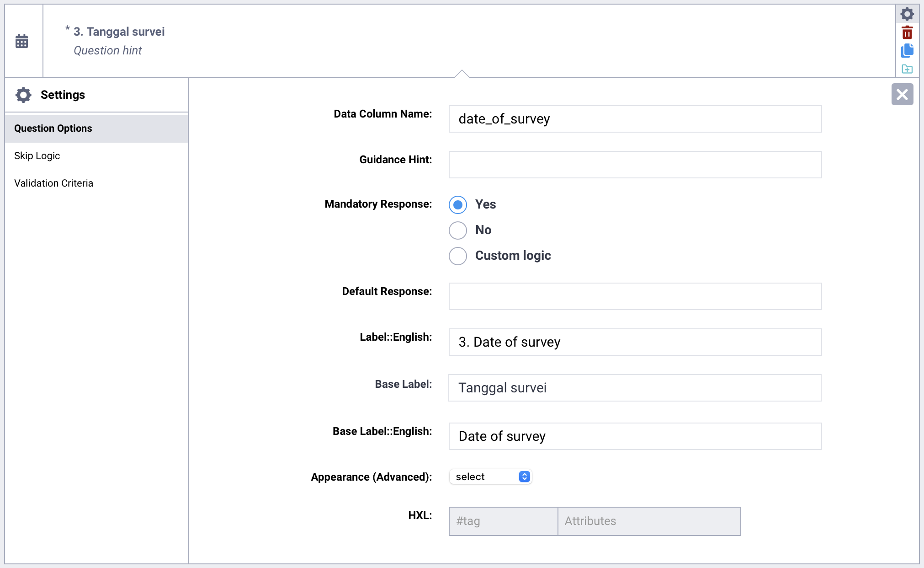
Task: Click the date question type calendar icon
Action: click(22, 41)
